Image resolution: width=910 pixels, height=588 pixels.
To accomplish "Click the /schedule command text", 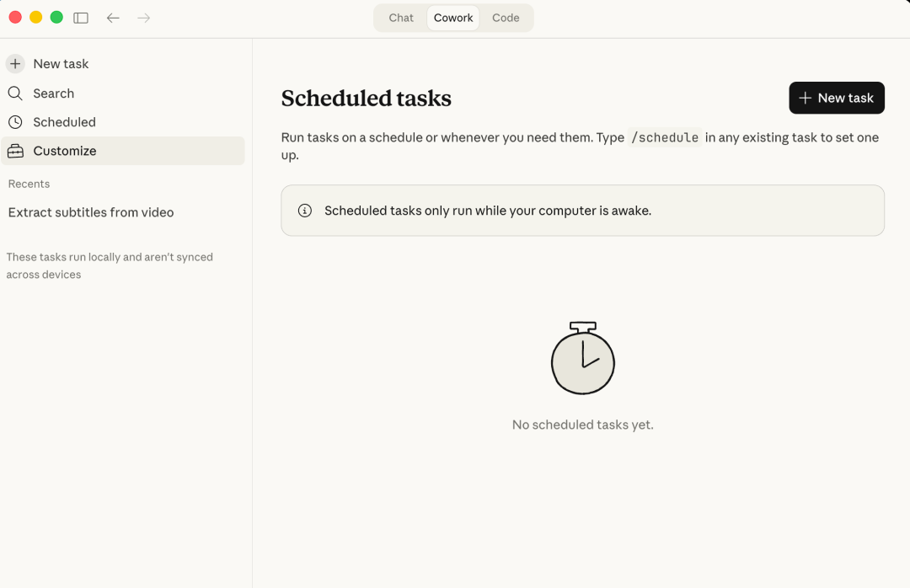I will pyautogui.click(x=665, y=137).
